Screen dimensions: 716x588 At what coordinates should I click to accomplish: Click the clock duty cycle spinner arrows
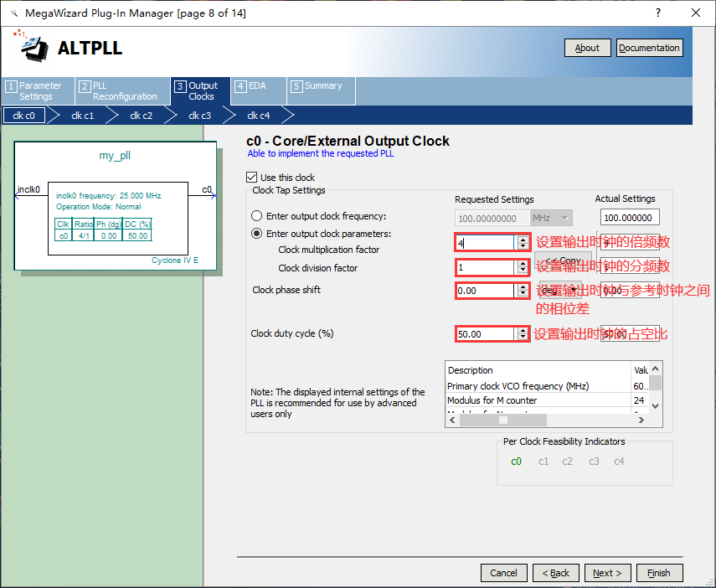523,333
